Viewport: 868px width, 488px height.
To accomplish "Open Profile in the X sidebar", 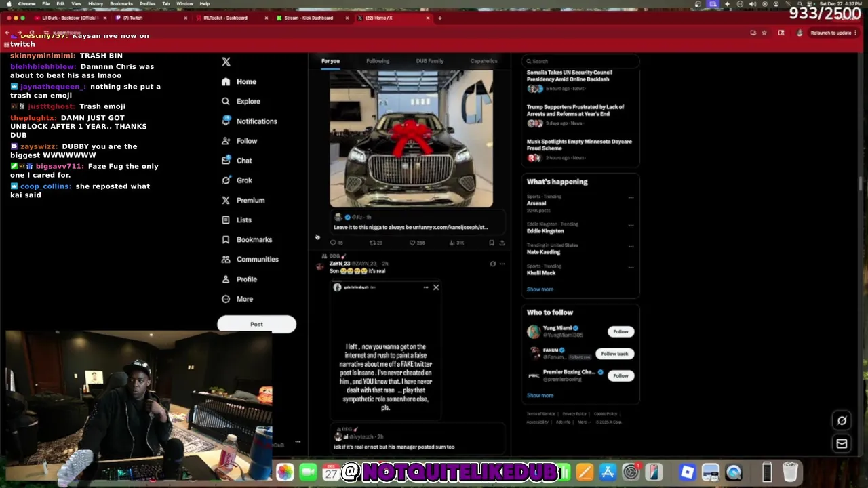I will coord(239,279).
